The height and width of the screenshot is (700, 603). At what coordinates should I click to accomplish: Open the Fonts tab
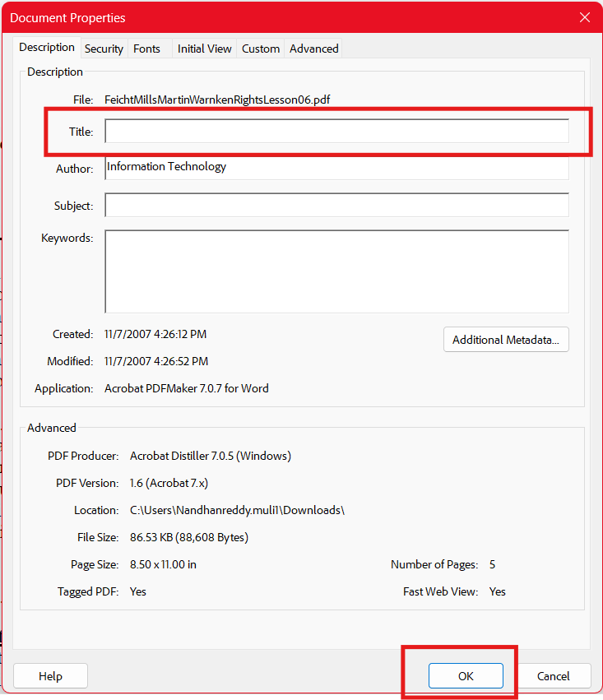[x=146, y=49]
